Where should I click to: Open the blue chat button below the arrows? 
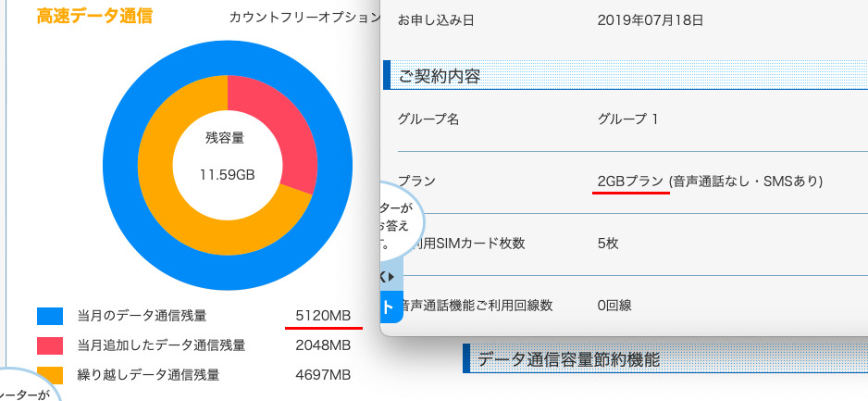(x=389, y=307)
